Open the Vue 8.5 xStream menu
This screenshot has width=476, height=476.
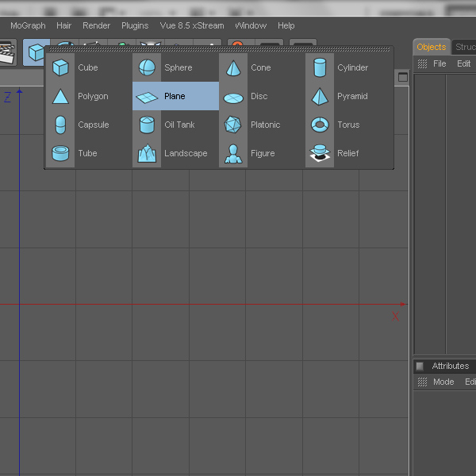192,25
